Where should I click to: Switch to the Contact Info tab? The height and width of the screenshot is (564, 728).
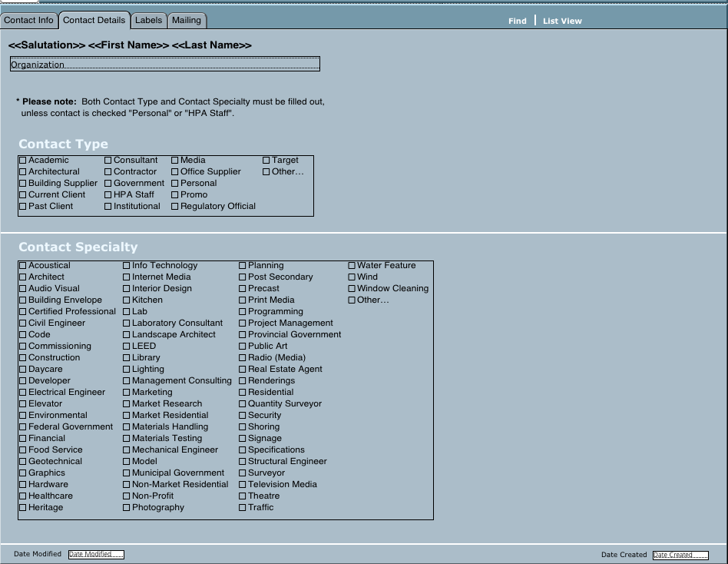pyautogui.click(x=28, y=20)
